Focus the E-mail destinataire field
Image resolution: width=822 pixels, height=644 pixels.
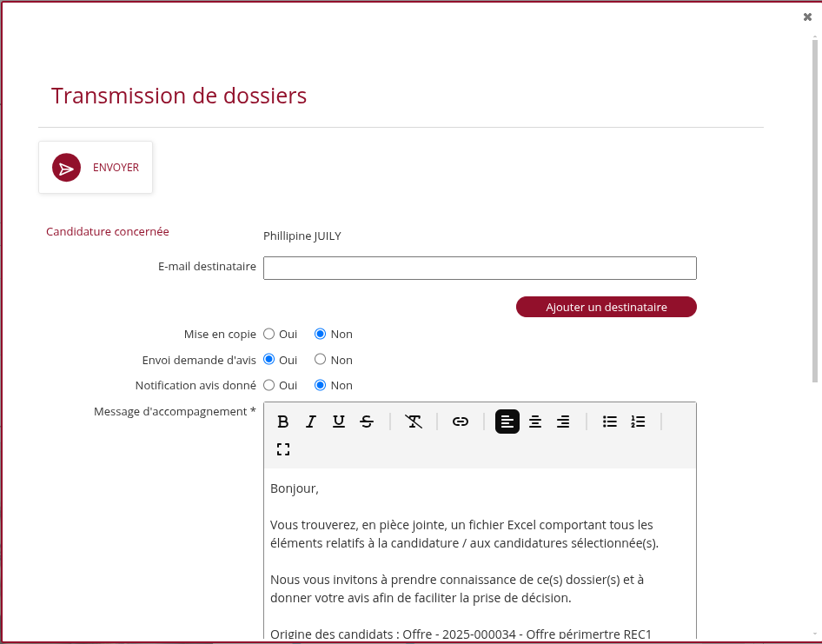point(480,268)
